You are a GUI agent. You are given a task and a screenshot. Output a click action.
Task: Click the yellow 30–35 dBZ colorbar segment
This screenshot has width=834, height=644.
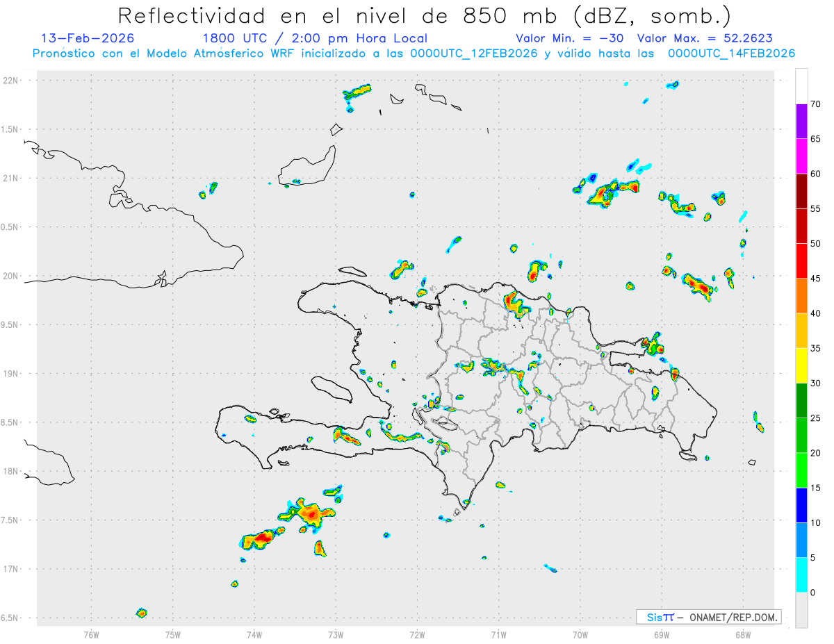point(801,365)
